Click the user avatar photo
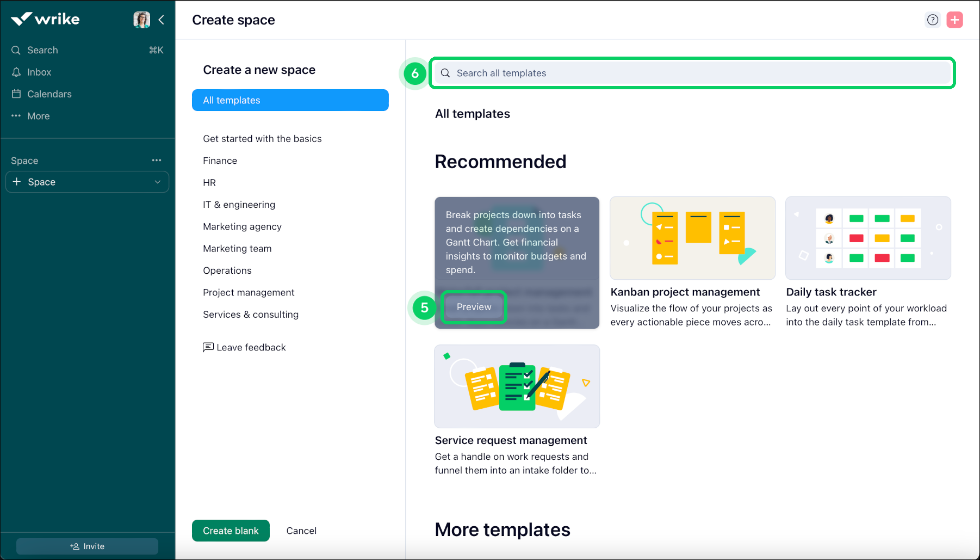 (141, 19)
